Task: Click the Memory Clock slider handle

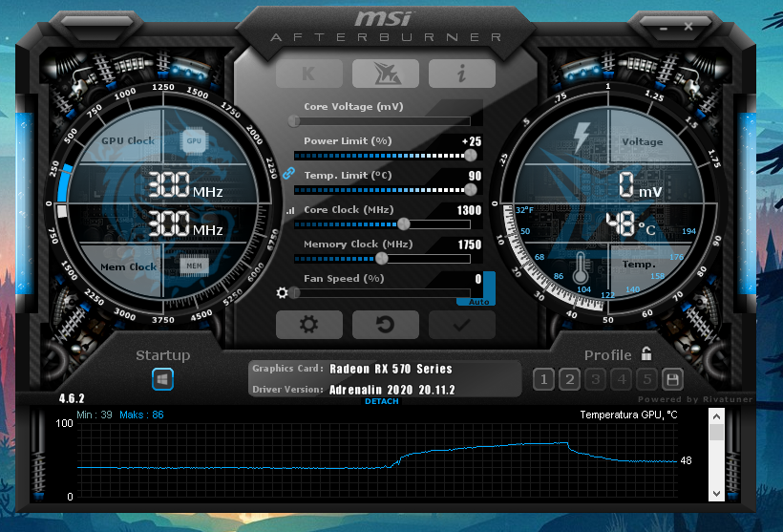Action: [x=382, y=258]
